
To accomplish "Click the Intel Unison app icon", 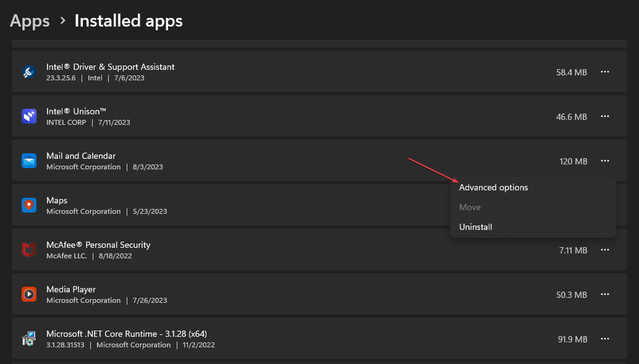I will (29, 117).
